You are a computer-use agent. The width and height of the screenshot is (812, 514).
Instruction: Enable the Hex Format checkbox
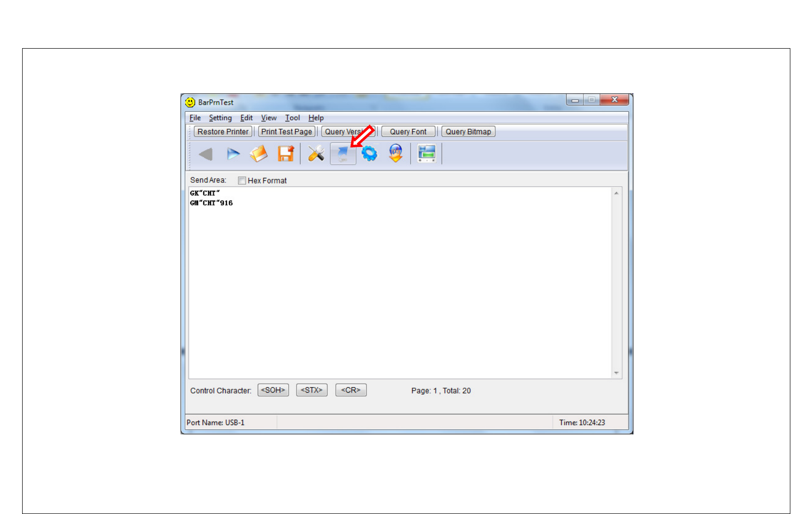click(242, 181)
